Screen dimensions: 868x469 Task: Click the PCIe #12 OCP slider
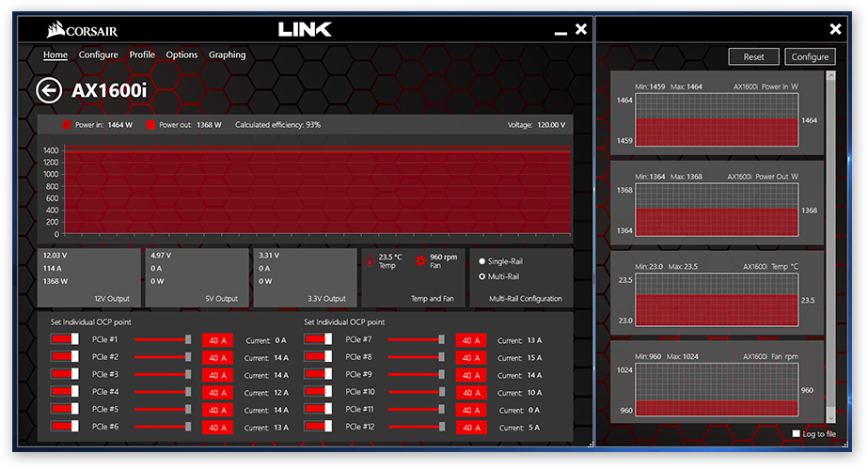[x=417, y=427]
